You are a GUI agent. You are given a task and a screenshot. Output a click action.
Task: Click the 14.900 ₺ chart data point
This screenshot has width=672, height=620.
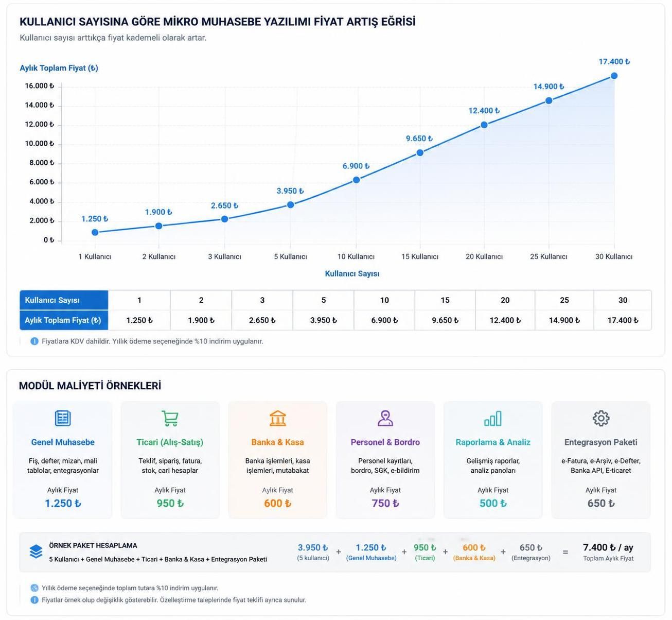pyautogui.click(x=549, y=100)
